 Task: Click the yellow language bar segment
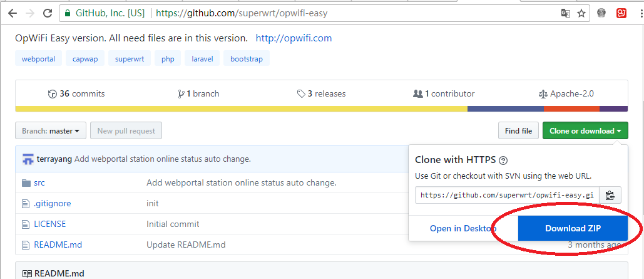tap(241, 109)
